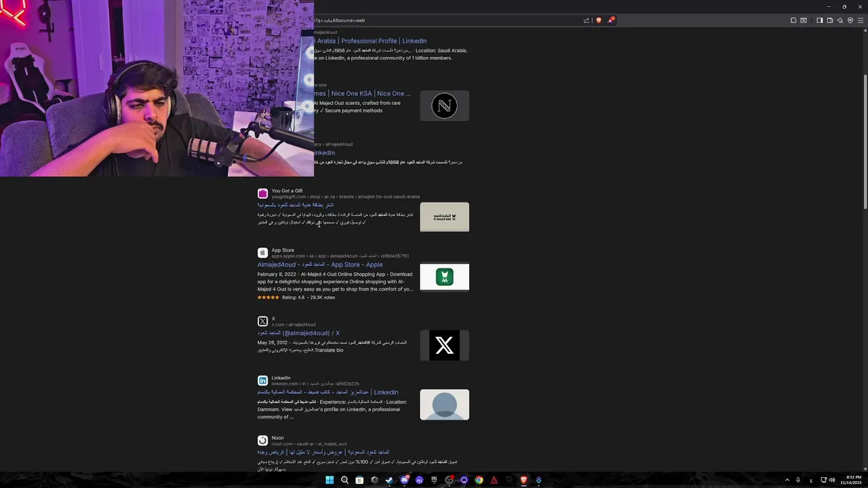The height and width of the screenshot is (488, 868).
Task: Open Microsoft Store from the taskbar
Action: click(x=359, y=480)
